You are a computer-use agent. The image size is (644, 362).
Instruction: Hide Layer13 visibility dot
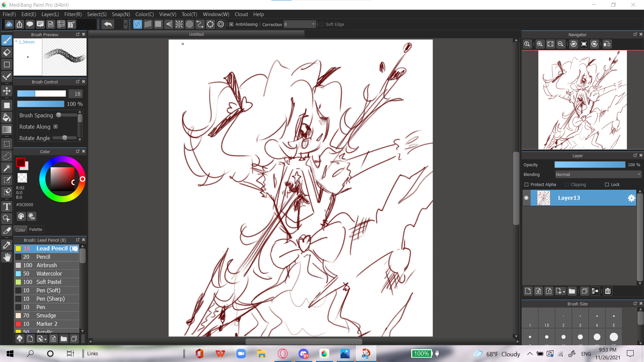tap(526, 198)
